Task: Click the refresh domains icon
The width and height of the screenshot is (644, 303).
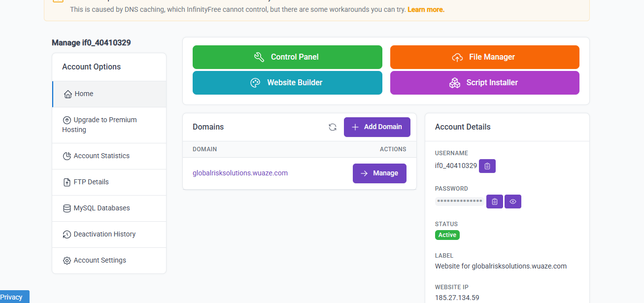Action: pyautogui.click(x=333, y=127)
